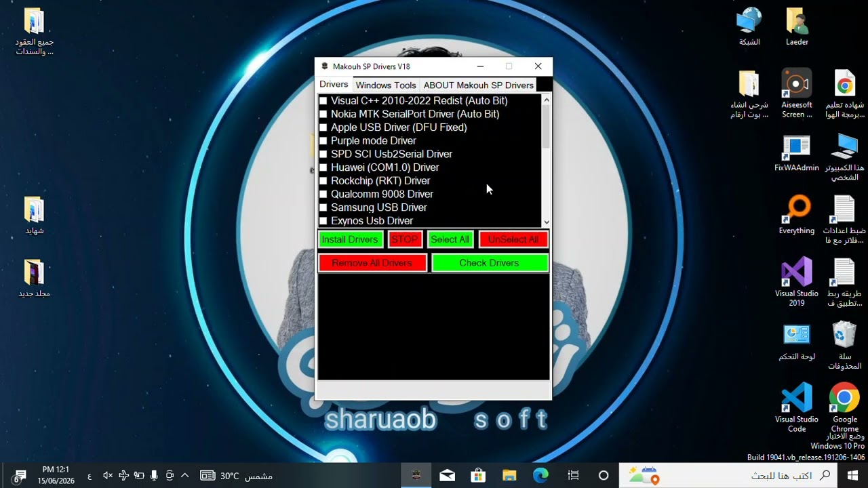Click the Makouh SP Drivers title bar icon
This screenshot has height=488, width=868.
[x=325, y=66]
